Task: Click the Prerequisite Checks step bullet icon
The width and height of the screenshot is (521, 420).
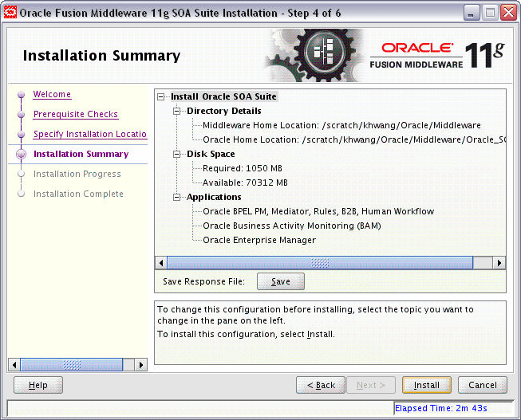Action: pos(22,115)
